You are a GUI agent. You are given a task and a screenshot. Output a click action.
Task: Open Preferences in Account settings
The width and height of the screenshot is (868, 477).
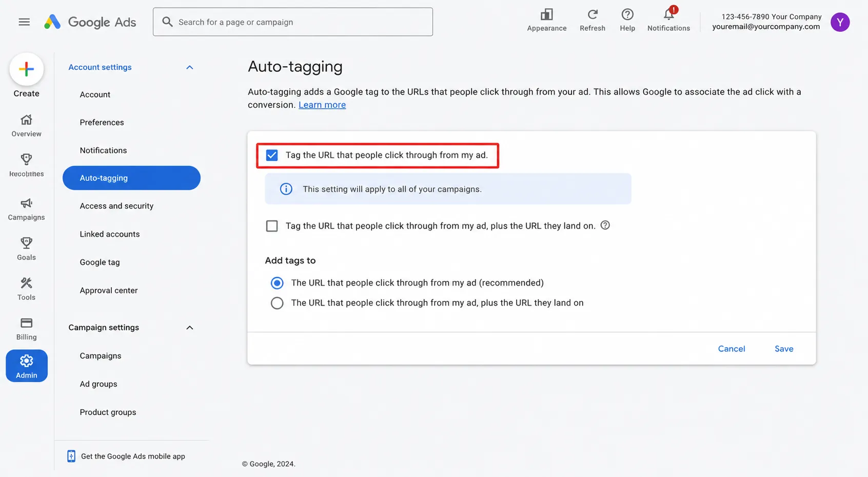point(102,122)
